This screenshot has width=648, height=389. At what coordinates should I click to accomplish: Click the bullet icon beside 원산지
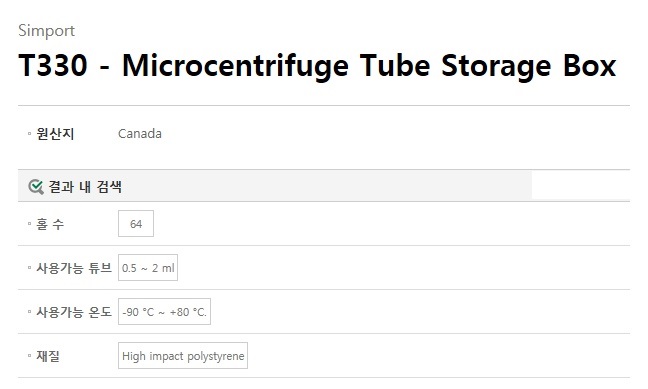29,134
